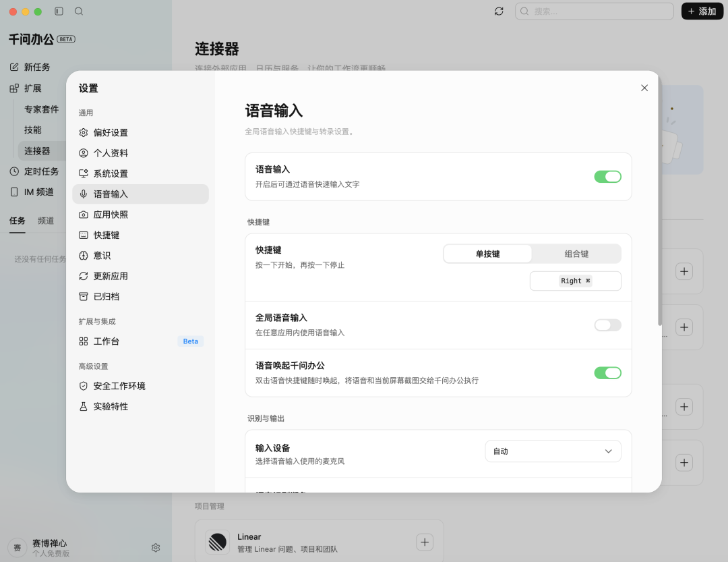Click the settings dialog vertical scrollbar
Screen dimensions: 728x562
pos(659,200)
